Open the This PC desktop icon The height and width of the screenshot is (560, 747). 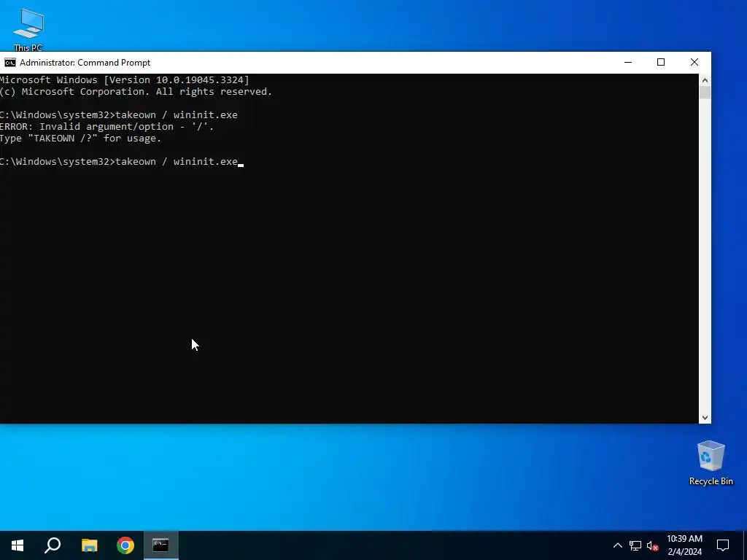(x=28, y=29)
